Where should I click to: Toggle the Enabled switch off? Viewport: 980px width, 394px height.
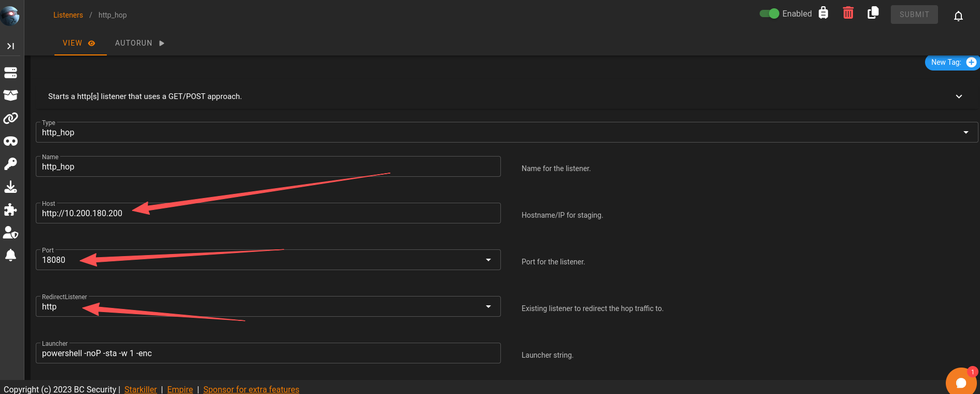coord(769,14)
